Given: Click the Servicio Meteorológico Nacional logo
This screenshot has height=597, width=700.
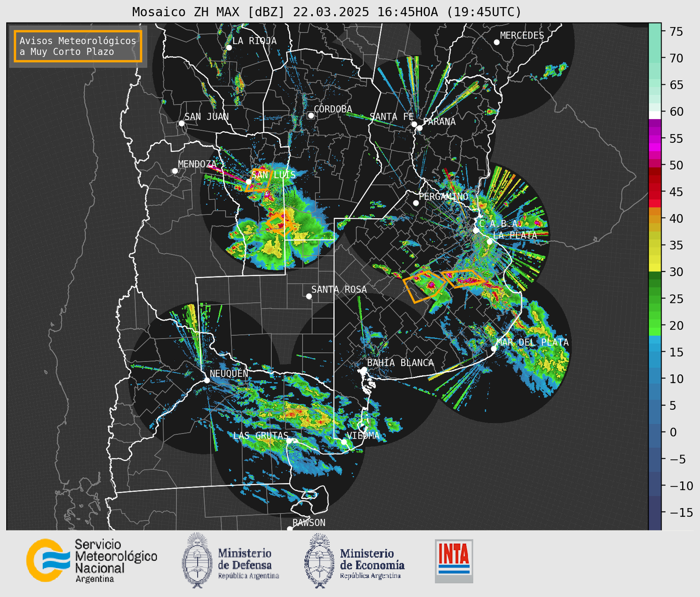Looking at the screenshot, I should (x=92, y=560).
